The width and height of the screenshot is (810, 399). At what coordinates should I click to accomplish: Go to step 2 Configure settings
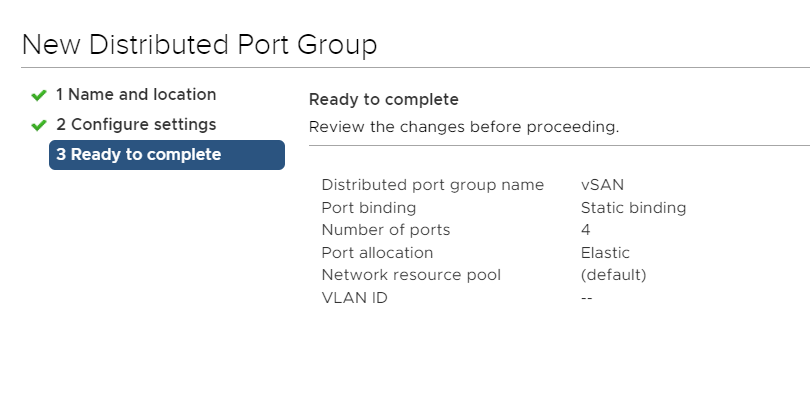pos(136,125)
